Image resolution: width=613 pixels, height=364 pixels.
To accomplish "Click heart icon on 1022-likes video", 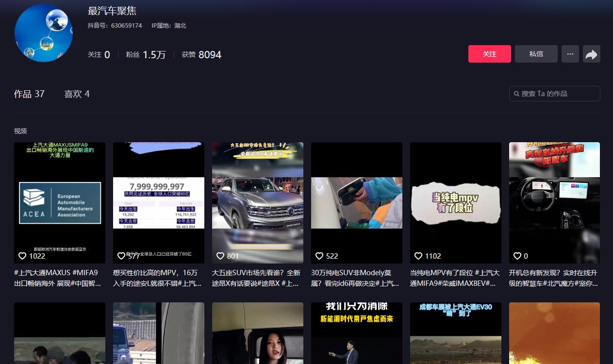I will [x=22, y=256].
